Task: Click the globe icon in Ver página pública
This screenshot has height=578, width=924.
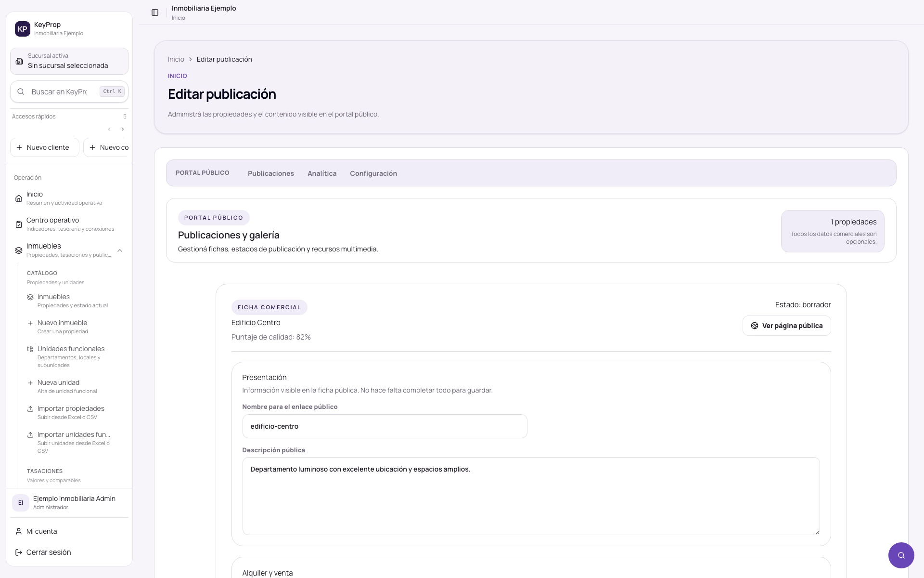Action: click(x=755, y=326)
